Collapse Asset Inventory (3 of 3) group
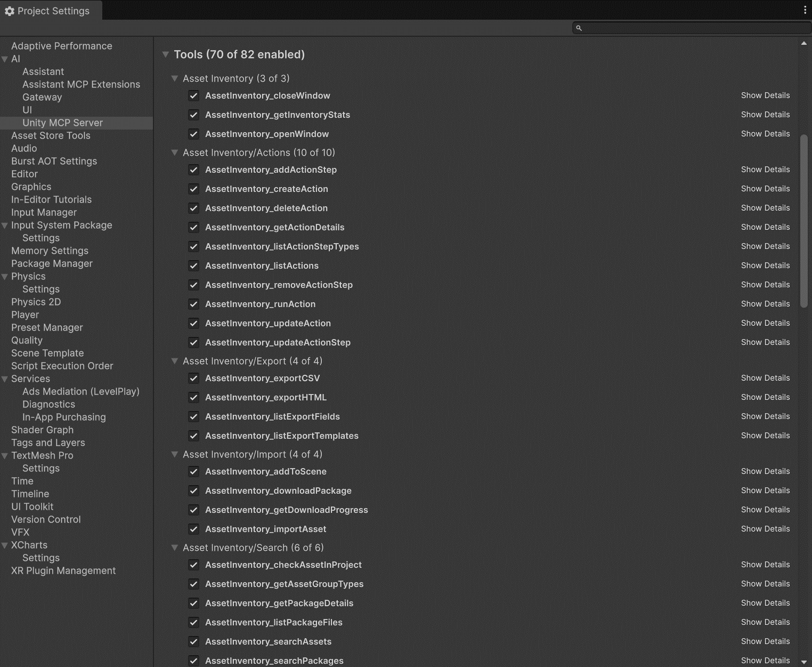The width and height of the screenshot is (812, 667). 174,78
